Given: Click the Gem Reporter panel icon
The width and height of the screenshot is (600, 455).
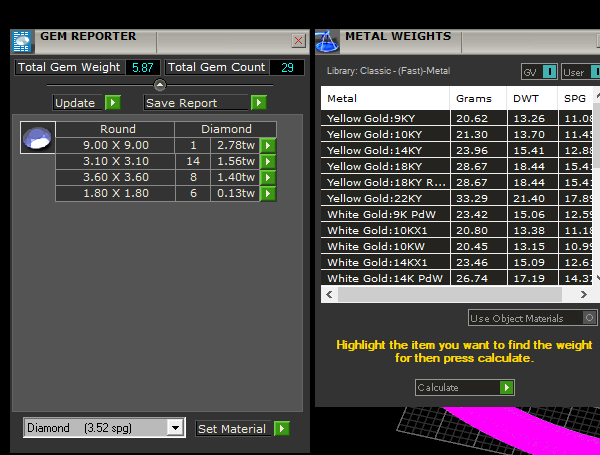Looking at the screenshot, I should click(x=22, y=40).
